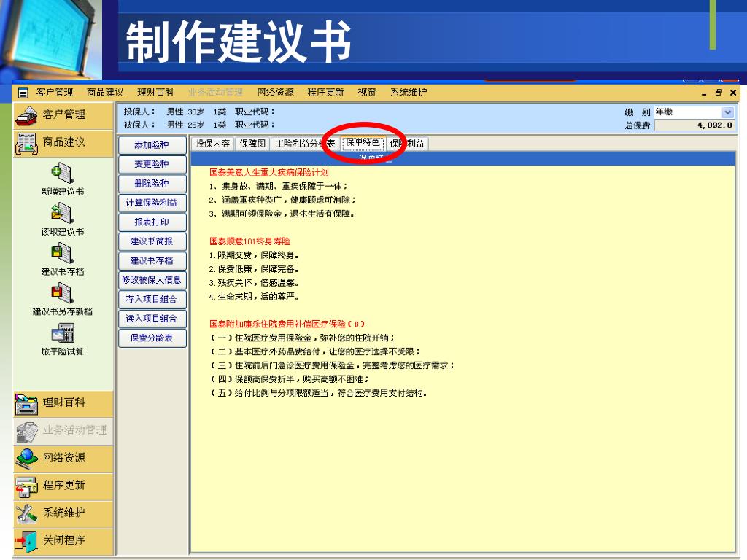Open the 旅平险试算 calculator icon
This screenshot has width=747, height=560.
(63, 333)
